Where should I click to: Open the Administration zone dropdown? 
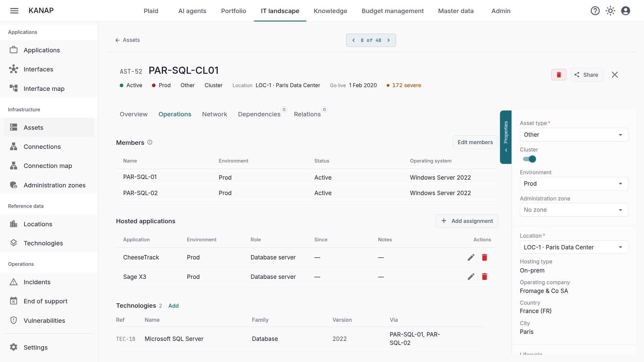click(x=574, y=210)
